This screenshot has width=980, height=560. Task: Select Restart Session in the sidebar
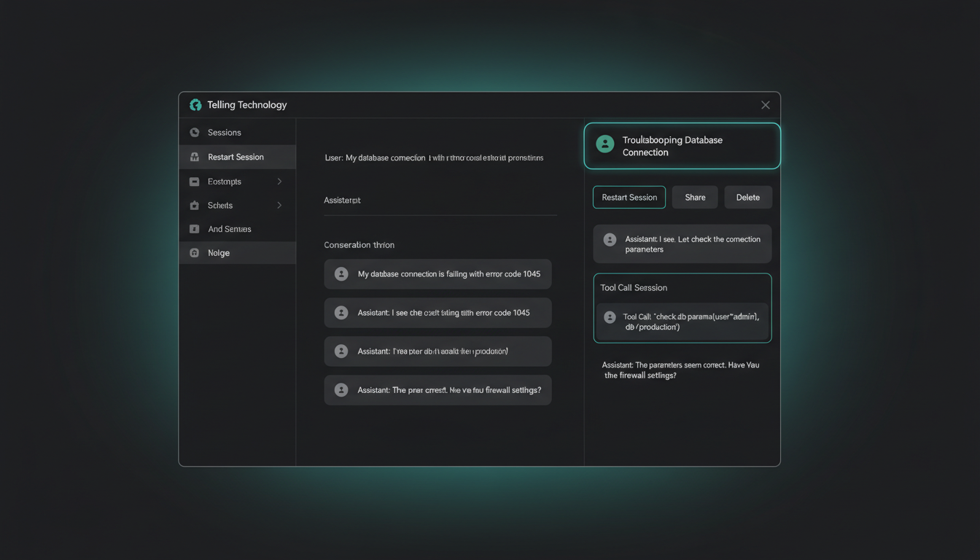[237, 157]
